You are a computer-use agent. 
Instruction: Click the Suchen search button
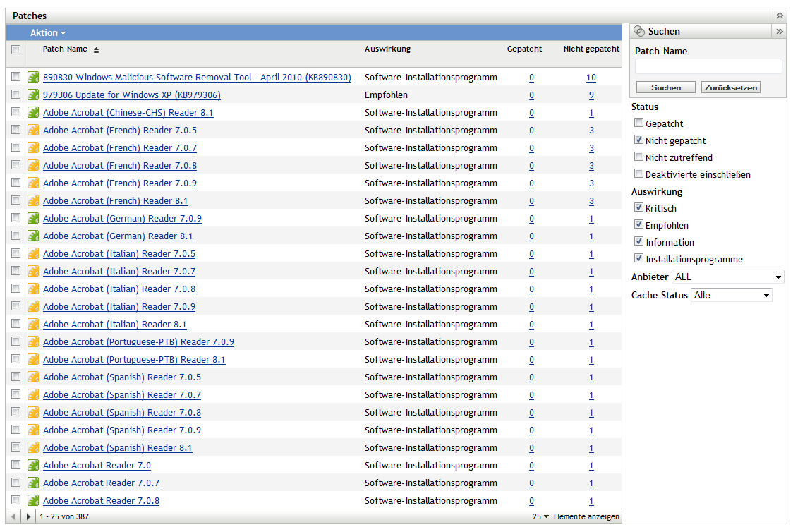click(x=665, y=87)
